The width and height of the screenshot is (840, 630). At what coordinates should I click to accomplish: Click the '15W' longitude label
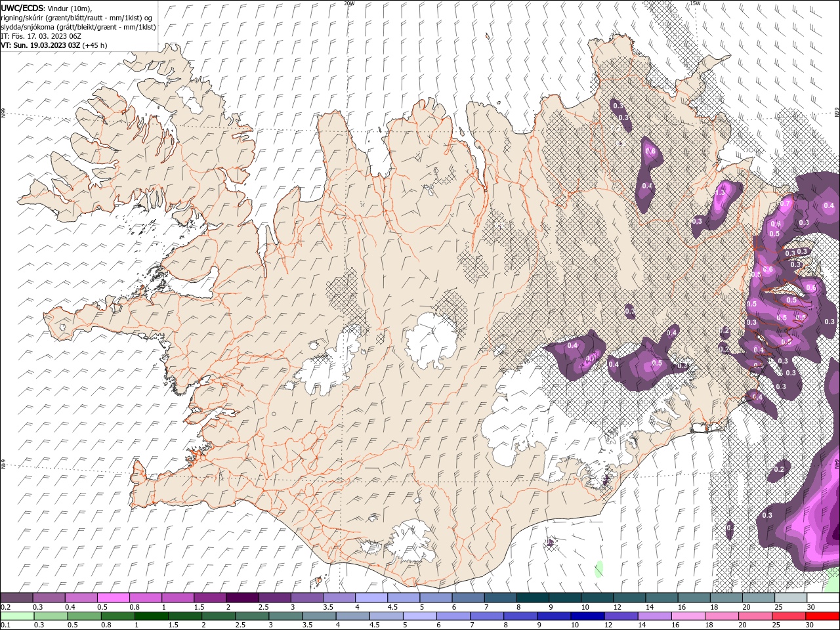(x=695, y=3)
